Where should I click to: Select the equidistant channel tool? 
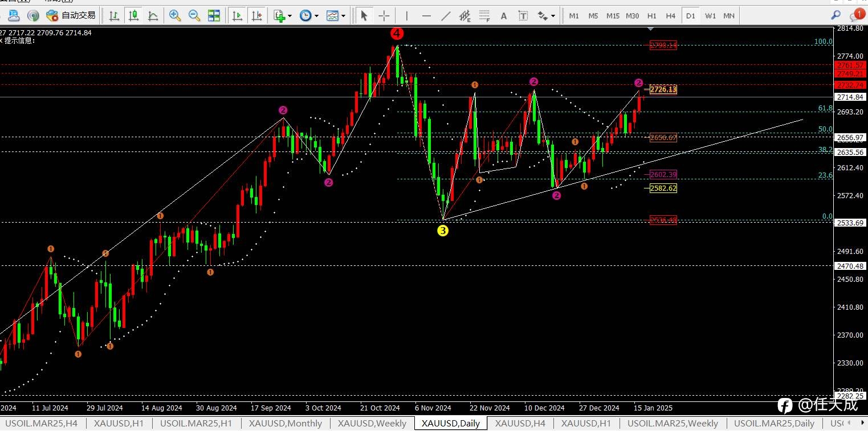pyautogui.click(x=465, y=15)
